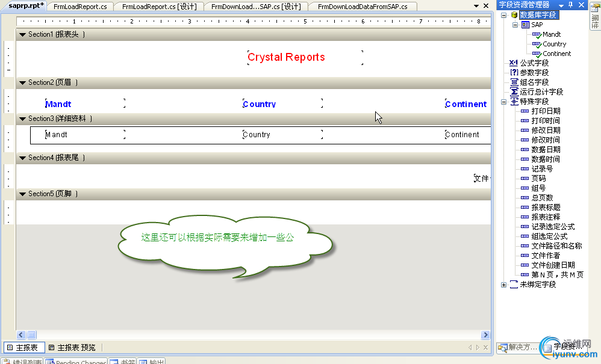Click the horizontal scrollbar thumb
The image size is (601, 364).
click(x=32, y=335)
